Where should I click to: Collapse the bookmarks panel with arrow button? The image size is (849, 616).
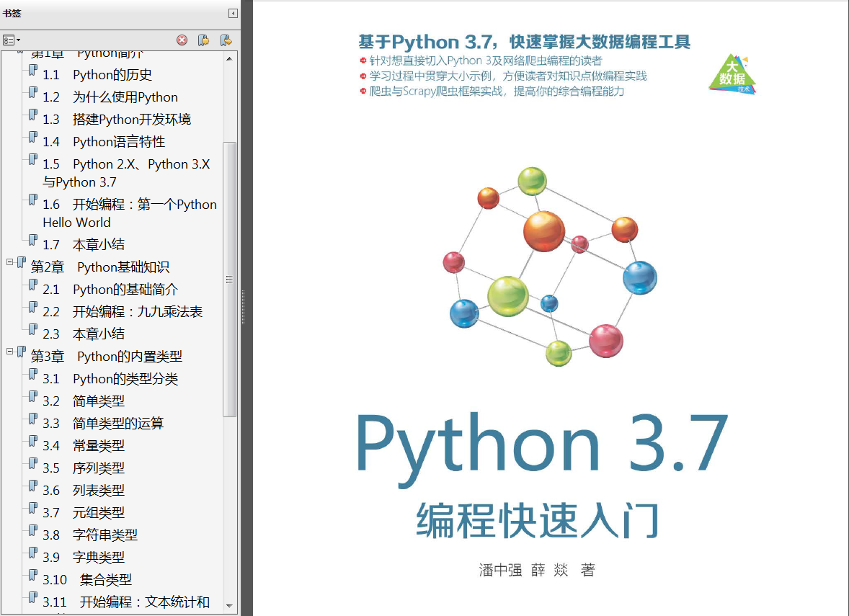[x=233, y=14]
